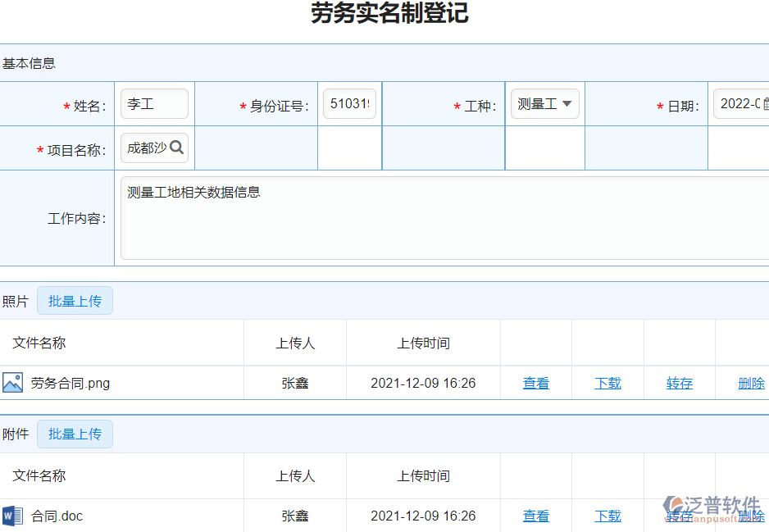The width and height of the screenshot is (769, 532).
Task: Click 查看 link for 劳务合同.png
Action: pyautogui.click(x=535, y=383)
